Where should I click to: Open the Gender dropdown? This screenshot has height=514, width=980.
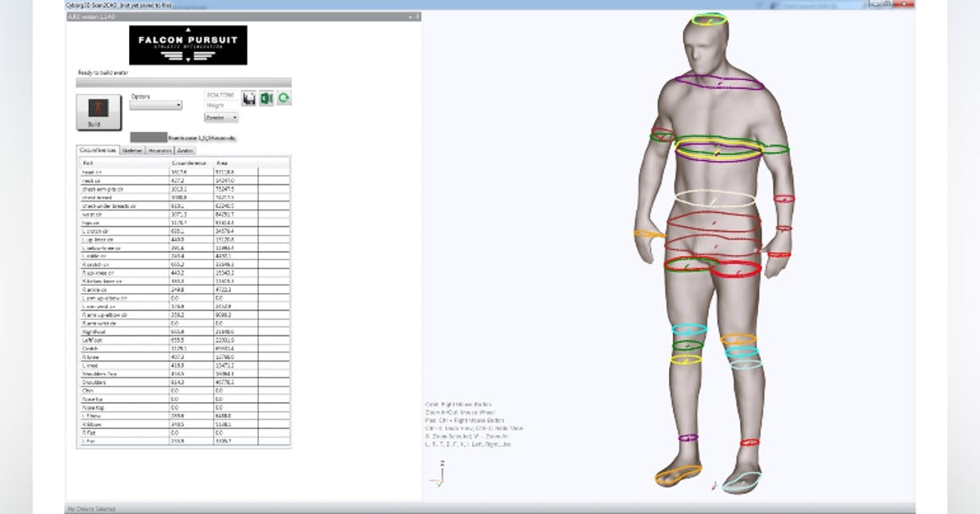[x=221, y=117]
